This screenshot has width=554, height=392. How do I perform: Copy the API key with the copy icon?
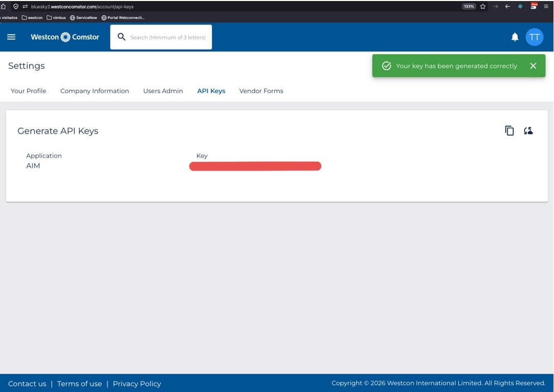coord(509,130)
